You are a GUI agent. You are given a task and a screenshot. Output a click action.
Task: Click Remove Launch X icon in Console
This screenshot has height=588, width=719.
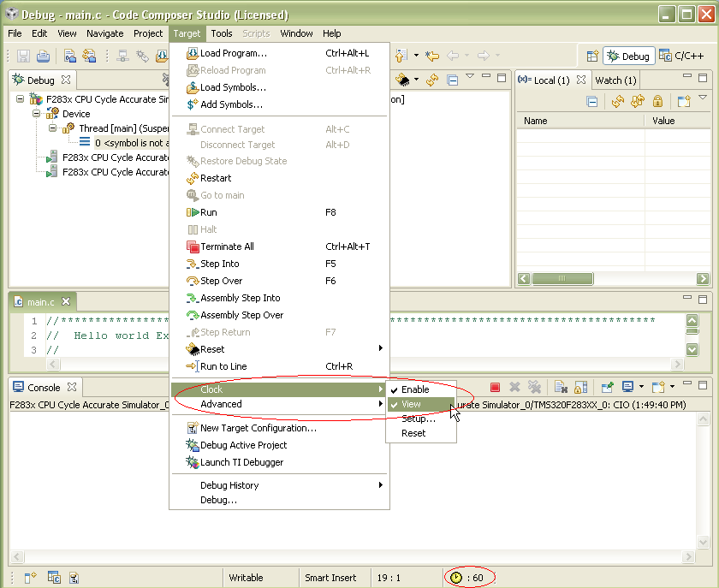tap(514, 388)
